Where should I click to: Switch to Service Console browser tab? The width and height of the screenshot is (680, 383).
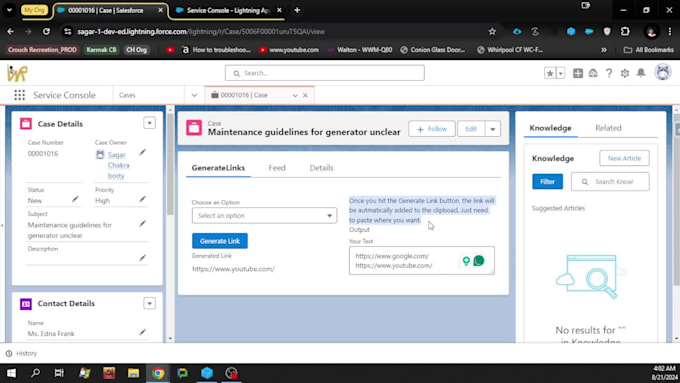[x=228, y=10]
